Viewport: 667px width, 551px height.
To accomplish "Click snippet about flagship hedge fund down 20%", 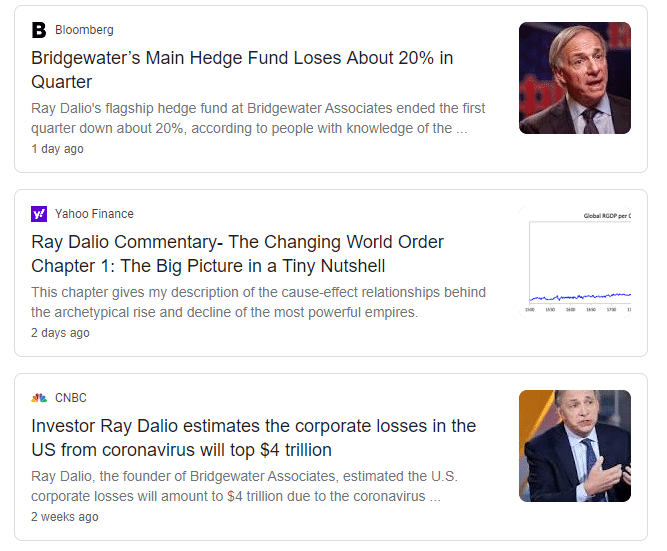I will [258, 118].
